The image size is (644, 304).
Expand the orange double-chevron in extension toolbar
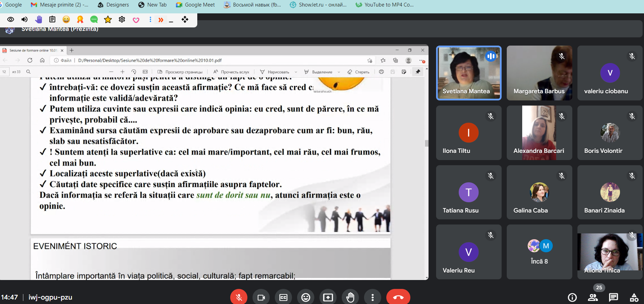161,20
